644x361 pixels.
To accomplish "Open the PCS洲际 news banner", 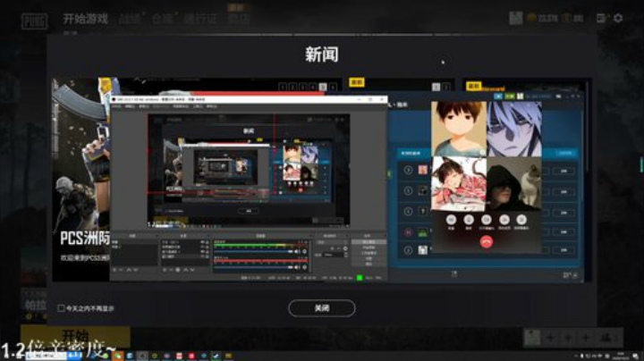I will point(80,180).
